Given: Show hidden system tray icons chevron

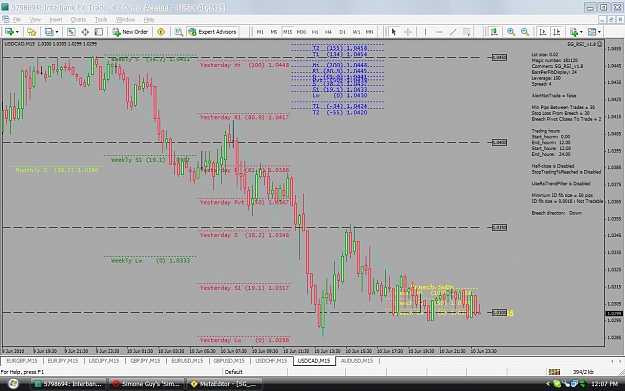Looking at the screenshot, I should pos(548,384).
